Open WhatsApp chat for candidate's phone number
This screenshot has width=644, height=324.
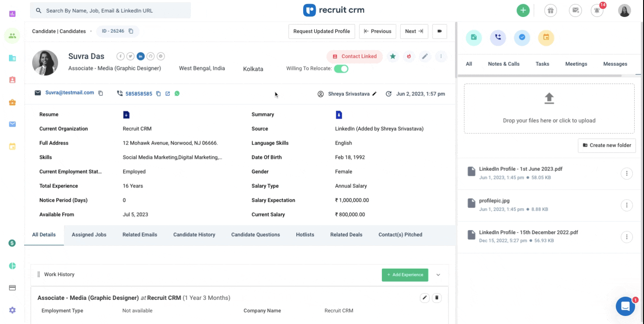coord(177,93)
